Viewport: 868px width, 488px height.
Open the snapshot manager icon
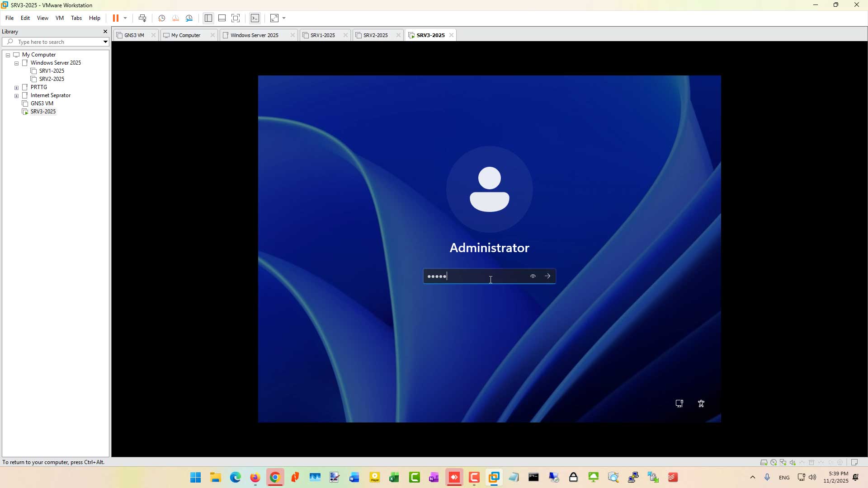coord(189,18)
